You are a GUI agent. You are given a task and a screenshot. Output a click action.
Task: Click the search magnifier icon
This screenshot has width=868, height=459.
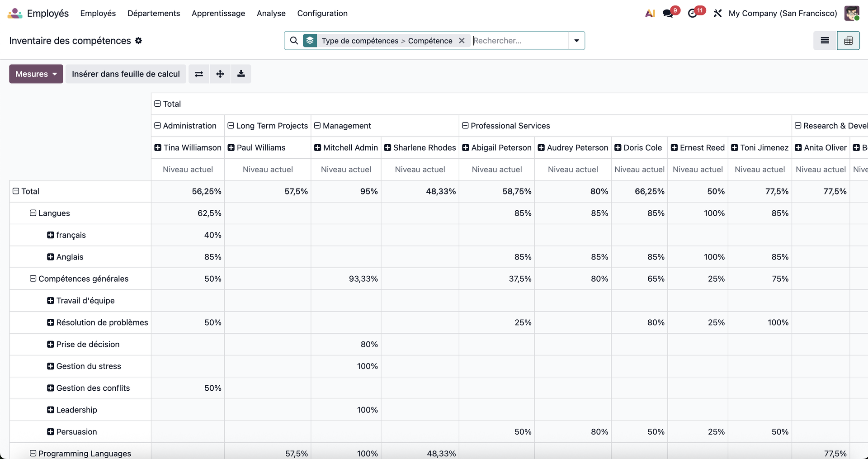click(294, 41)
